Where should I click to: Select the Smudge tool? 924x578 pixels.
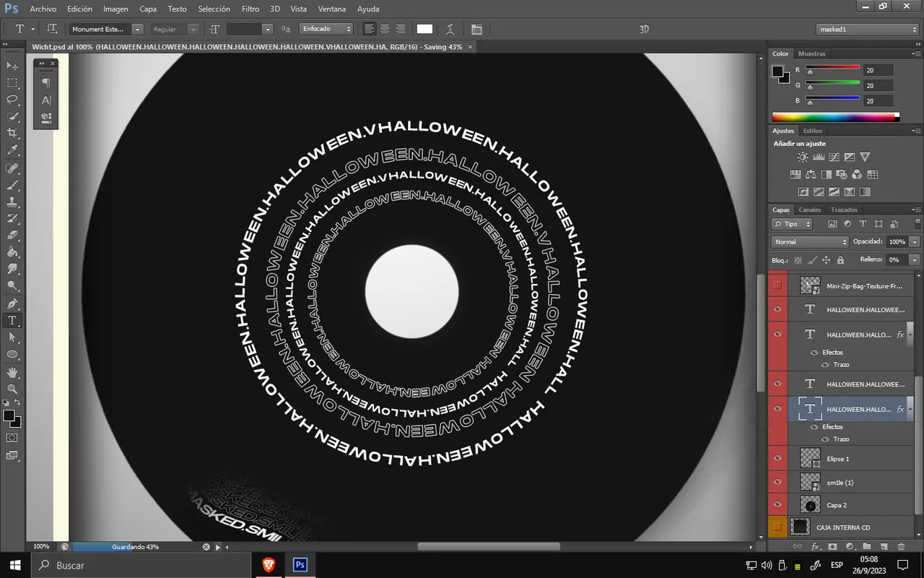pos(12,269)
